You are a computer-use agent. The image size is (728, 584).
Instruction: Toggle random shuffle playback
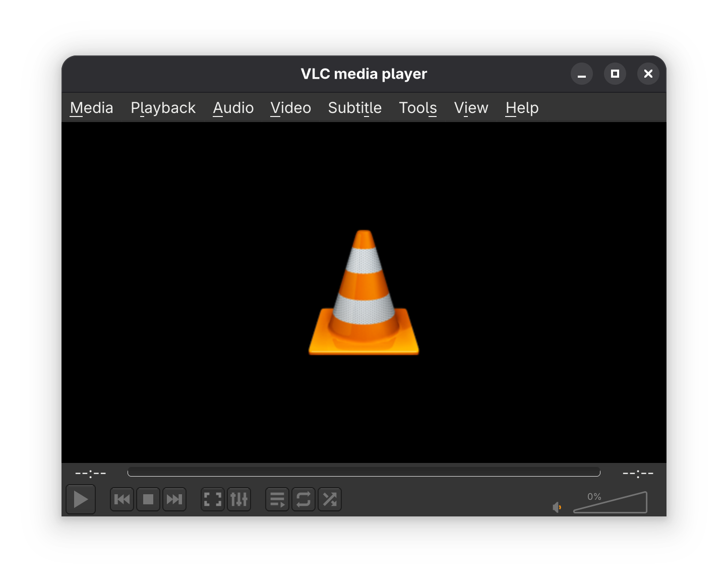point(330,499)
